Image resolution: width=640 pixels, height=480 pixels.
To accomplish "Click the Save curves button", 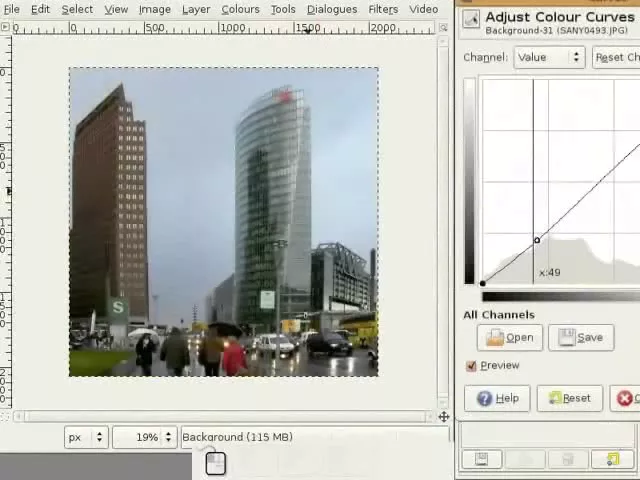I will [581, 338].
